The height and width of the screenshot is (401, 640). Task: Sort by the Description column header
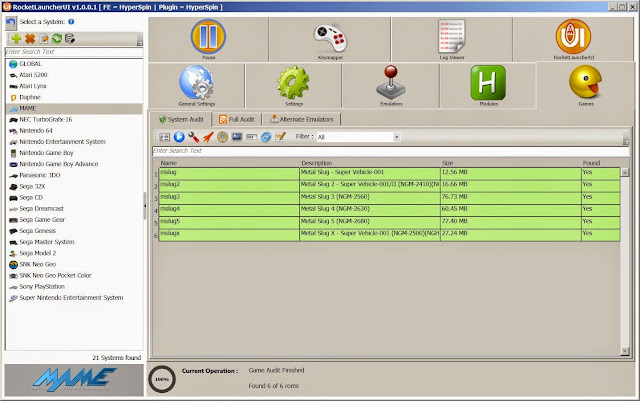pyautogui.click(x=370, y=163)
